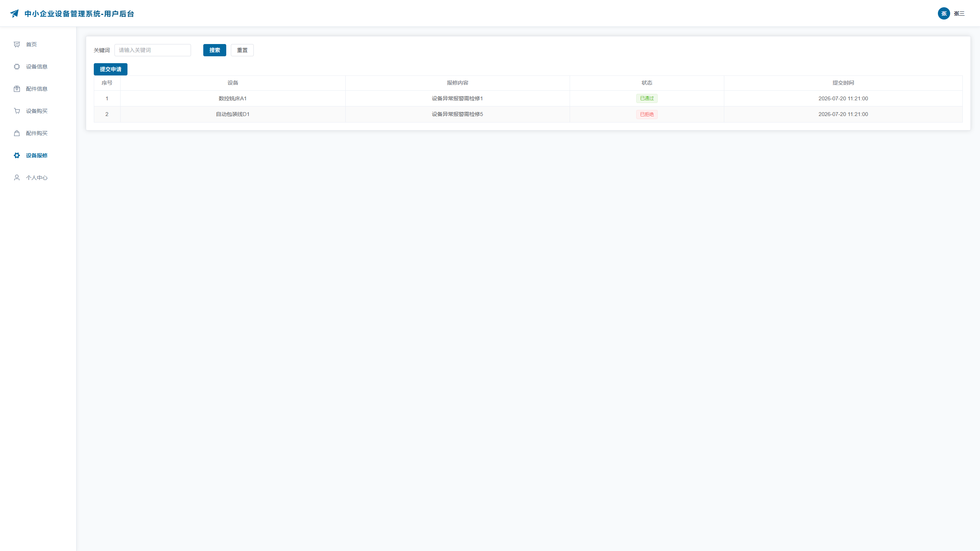Click the 配件购买 shopping bag icon
This screenshot has height=551, width=980.
[17, 133]
